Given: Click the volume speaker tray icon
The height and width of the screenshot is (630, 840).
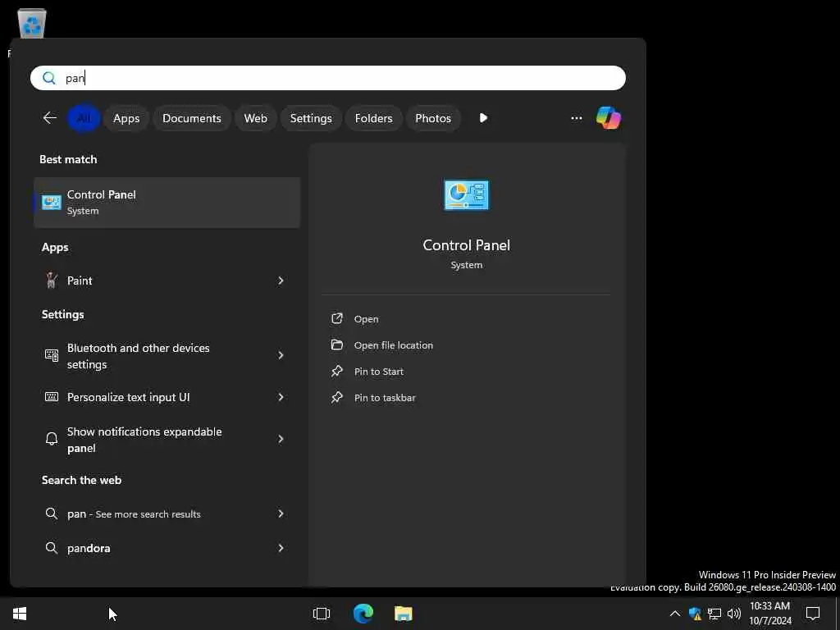Looking at the screenshot, I should (x=734, y=614).
